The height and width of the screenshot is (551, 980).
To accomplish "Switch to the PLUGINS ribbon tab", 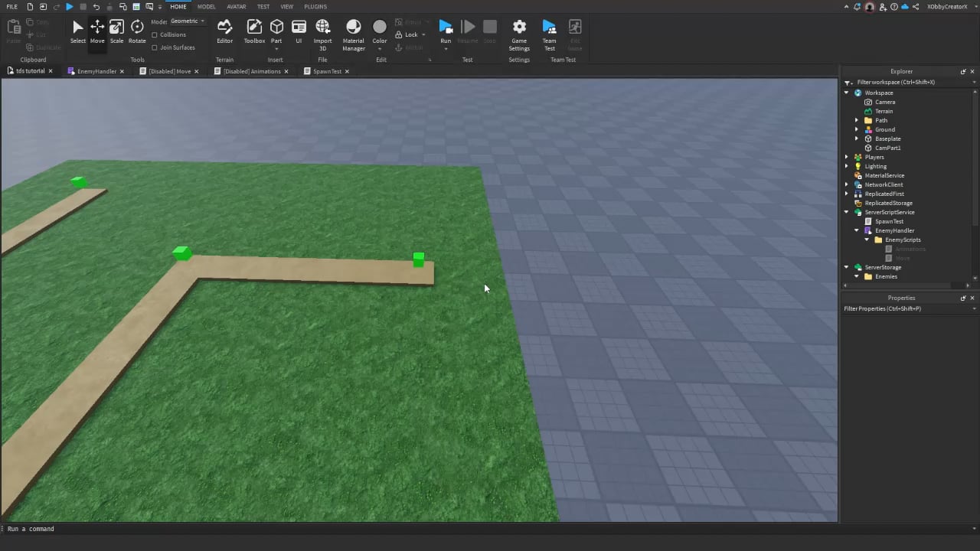I will pyautogui.click(x=315, y=7).
